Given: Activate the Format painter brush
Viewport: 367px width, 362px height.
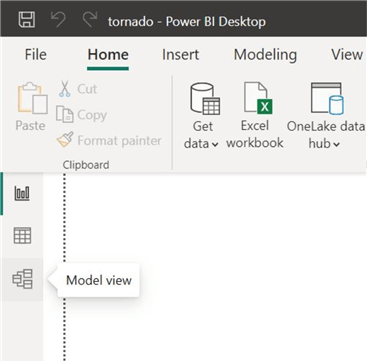Looking at the screenshot, I should pyautogui.click(x=109, y=140).
